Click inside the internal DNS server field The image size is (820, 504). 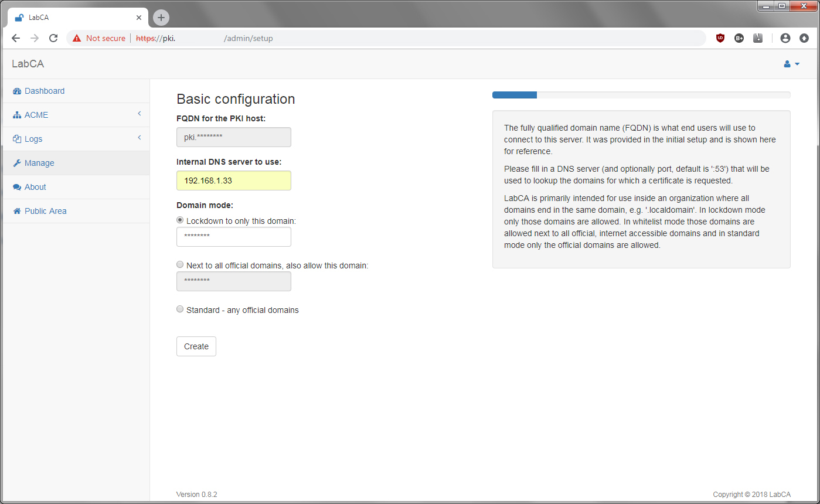233,181
